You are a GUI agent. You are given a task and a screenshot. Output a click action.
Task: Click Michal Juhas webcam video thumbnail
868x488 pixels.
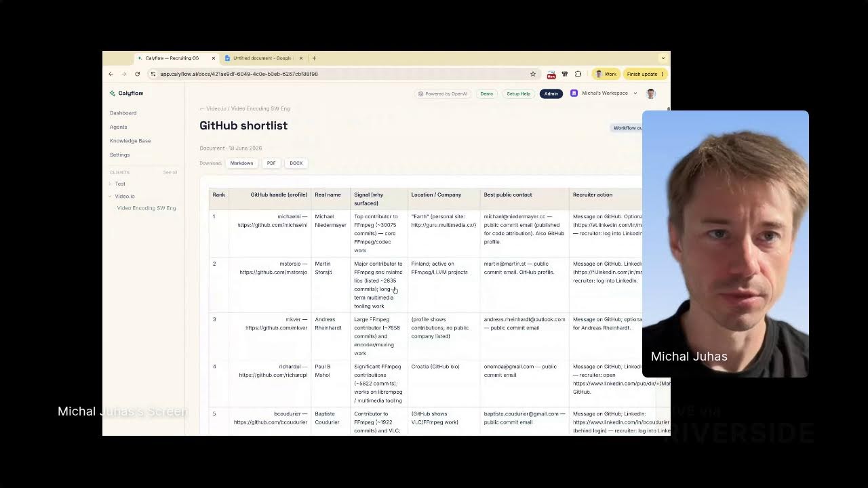726,244
